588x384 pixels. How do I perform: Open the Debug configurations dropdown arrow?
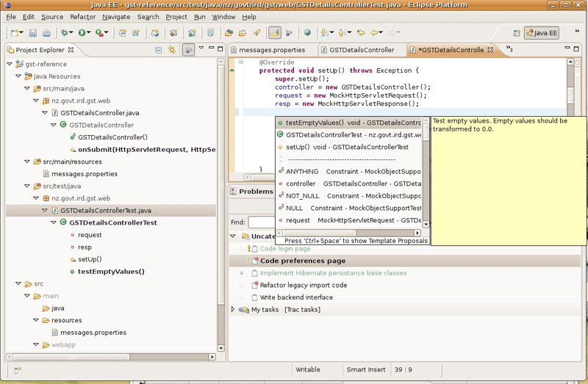point(71,33)
